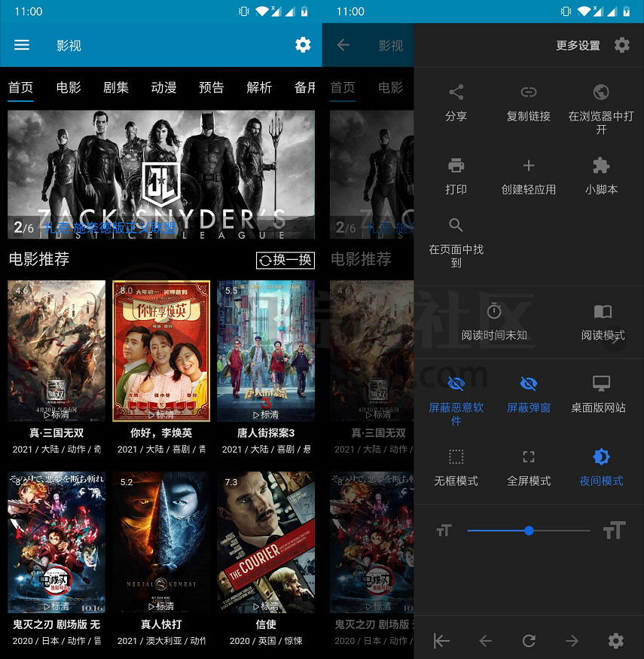This screenshot has height=659, width=644.
Task: Open 唐人街探案3 title link
Action: pos(266,433)
